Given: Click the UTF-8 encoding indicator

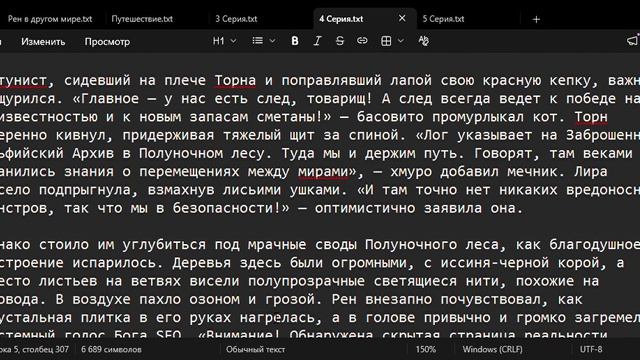Looking at the screenshot, I should [x=591, y=349].
